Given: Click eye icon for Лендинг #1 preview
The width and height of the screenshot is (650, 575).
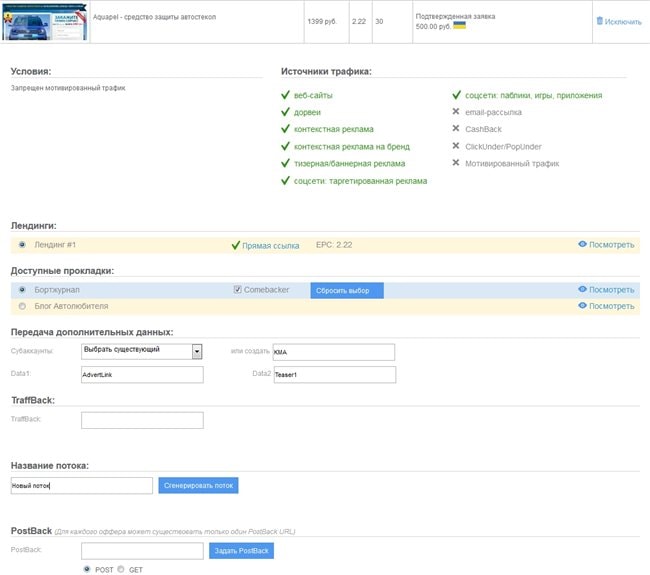Looking at the screenshot, I should 582,244.
